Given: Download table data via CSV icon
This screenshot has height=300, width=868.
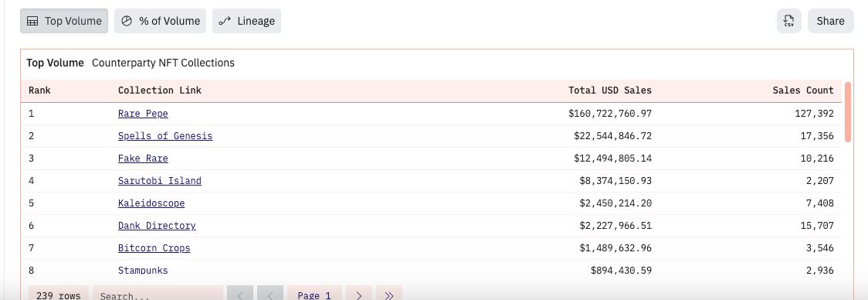Looking at the screenshot, I should [x=788, y=21].
